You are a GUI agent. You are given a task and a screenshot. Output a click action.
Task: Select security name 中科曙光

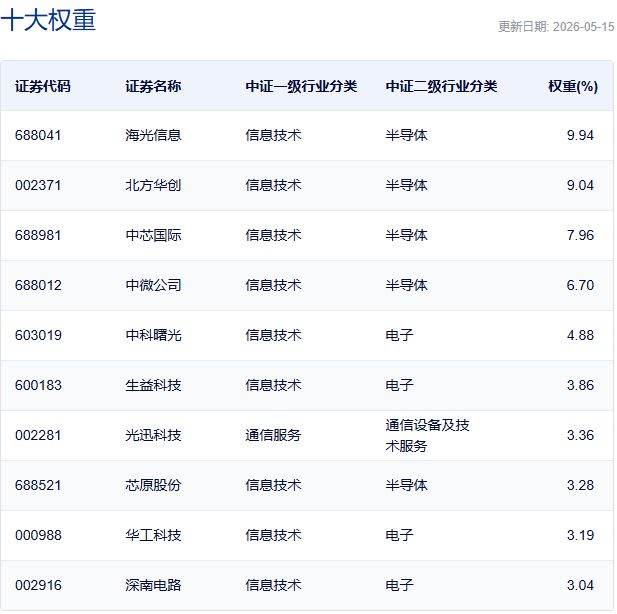coord(153,335)
